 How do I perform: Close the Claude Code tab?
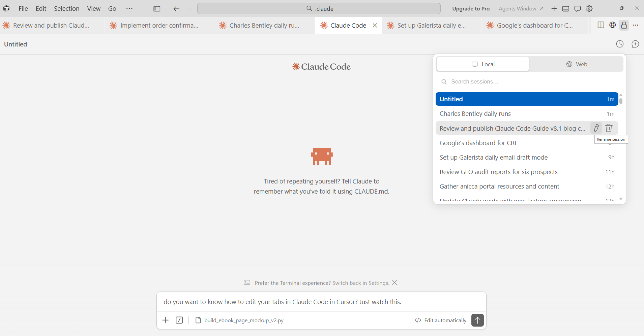[375, 25]
